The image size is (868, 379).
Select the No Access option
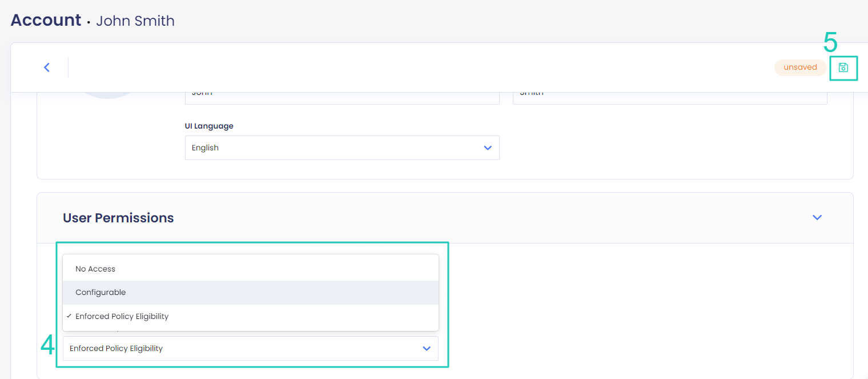[95, 269]
